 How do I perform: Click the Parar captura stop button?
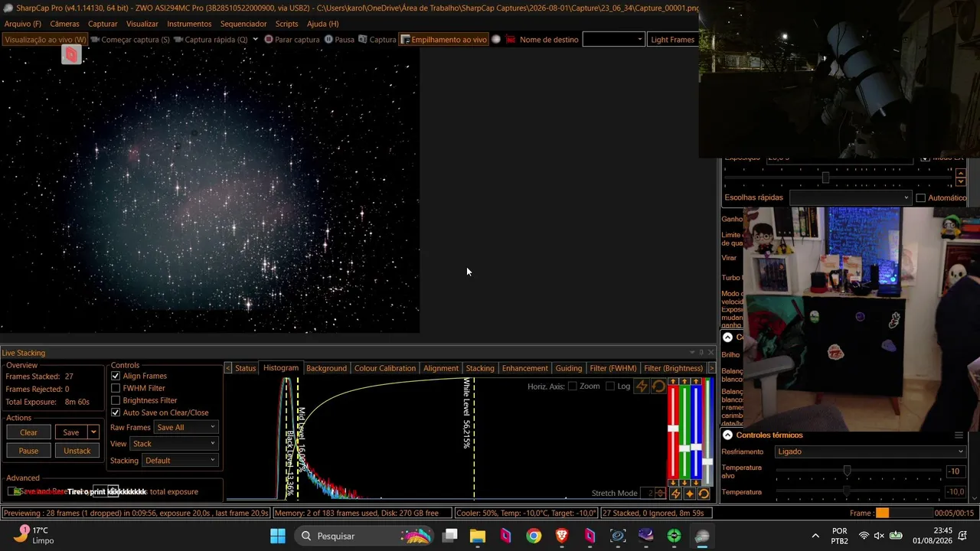pos(292,40)
